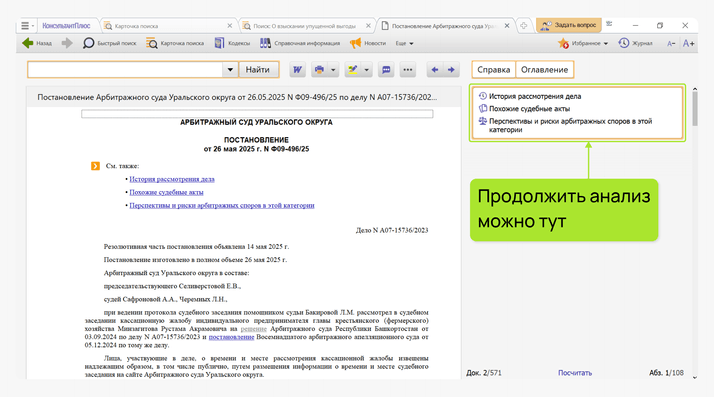Click the Дело N А07-15736/2023 text
The image size is (714, 397).
pos(392,230)
